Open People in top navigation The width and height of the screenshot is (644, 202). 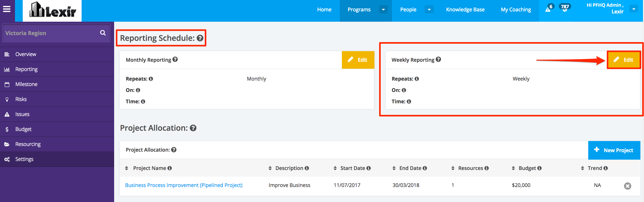point(408,10)
